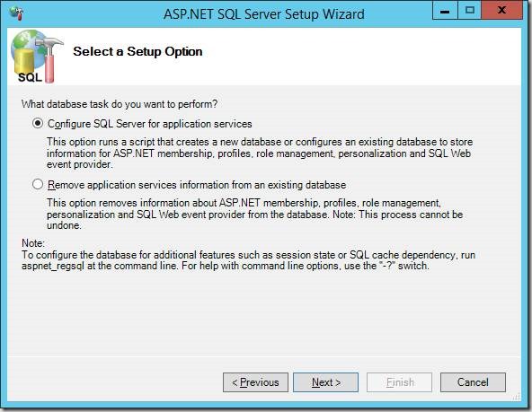This screenshot has width=532, height=412.
Task: Click the 'Configure SQL Server for application services' label
Action: pos(149,124)
